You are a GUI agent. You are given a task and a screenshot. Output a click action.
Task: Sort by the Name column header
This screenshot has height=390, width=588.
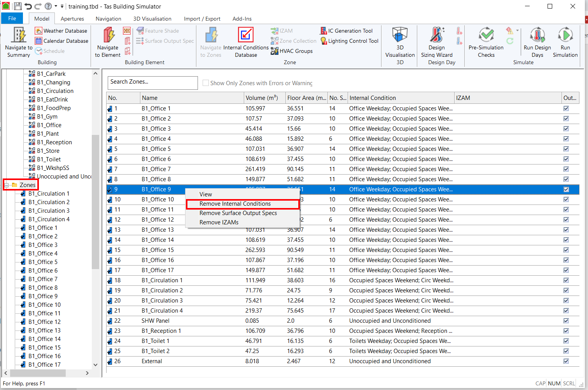(x=192, y=98)
